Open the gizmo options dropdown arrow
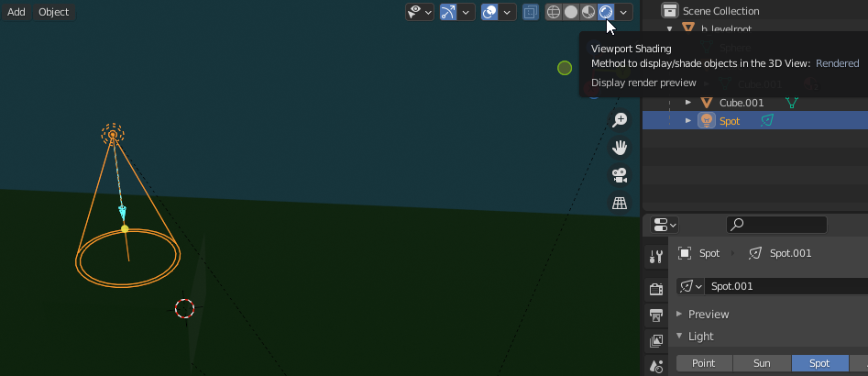868x376 pixels. pyautogui.click(x=467, y=12)
